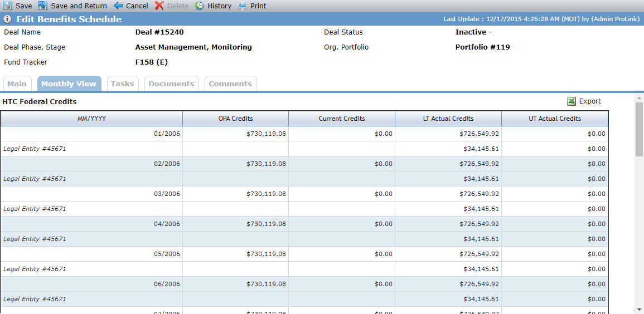Click UT Actual Credits $0.00 in 05/2006 row
This screenshot has width=644, height=314.
[597, 254]
